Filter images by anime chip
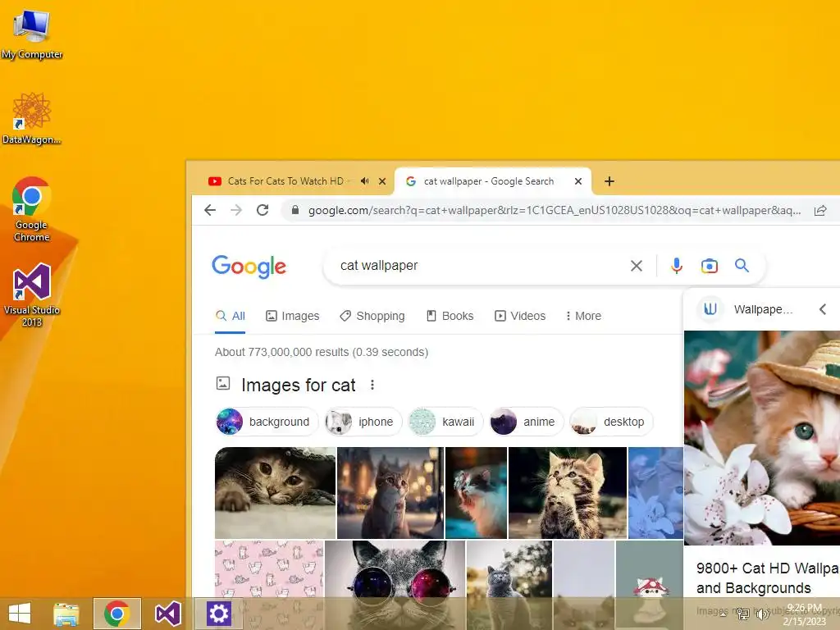Image resolution: width=840 pixels, height=630 pixels. pyautogui.click(x=526, y=422)
